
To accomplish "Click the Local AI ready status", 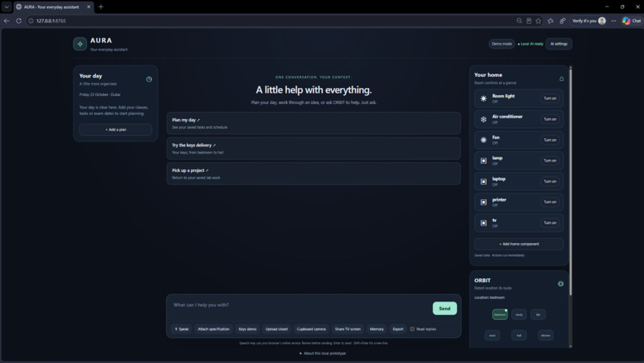I will coord(531,44).
